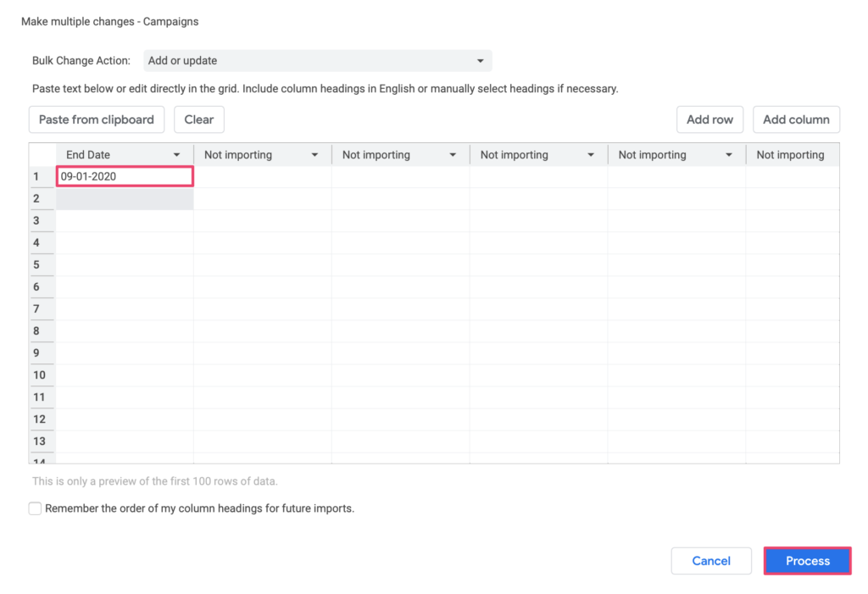Process the bulk changes
This screenshot has height=594, width=868.
[x=806, y=560]
